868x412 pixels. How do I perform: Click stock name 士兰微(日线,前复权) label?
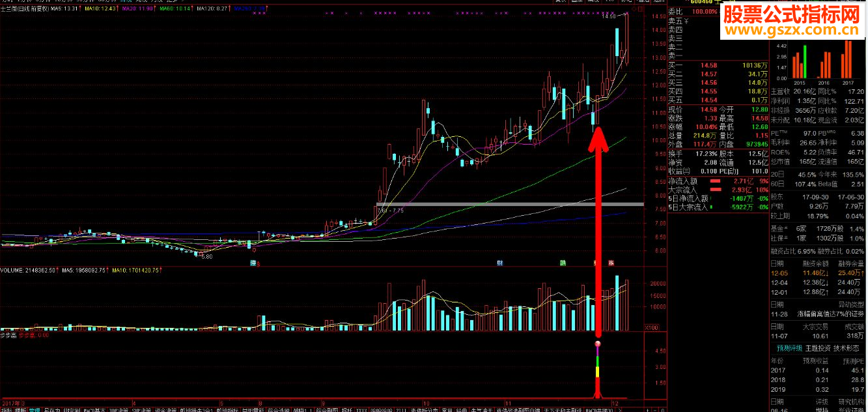click(25, 9)
